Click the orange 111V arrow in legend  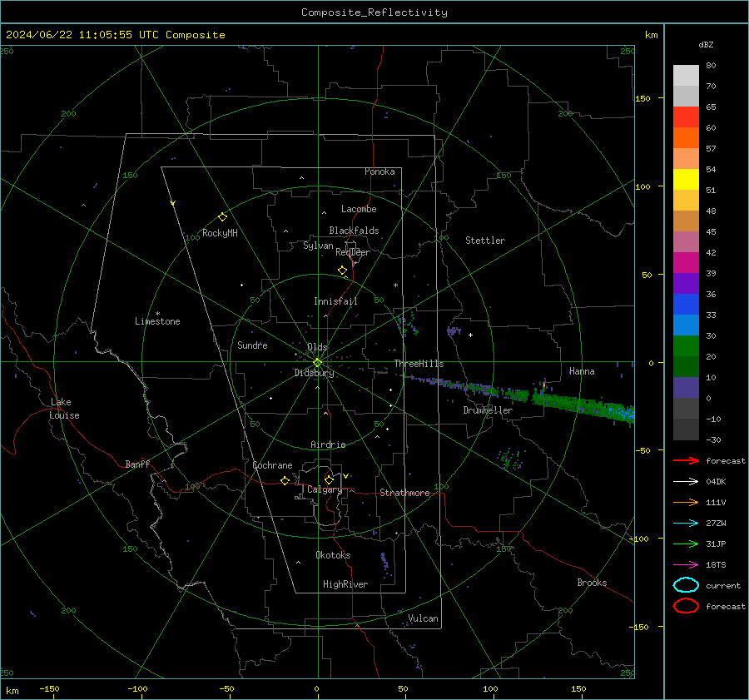click(686, 502)
